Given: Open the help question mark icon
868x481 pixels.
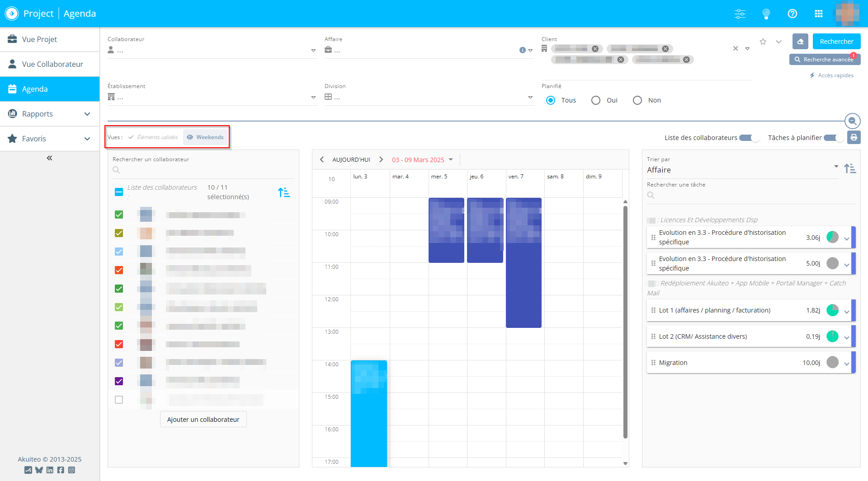Looking at the screenshot, I should point(793,14).
